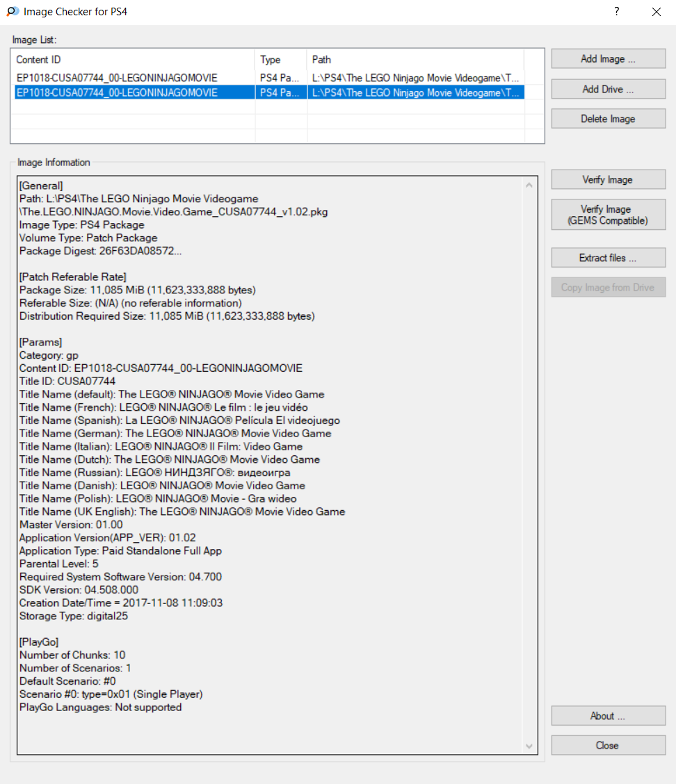The image size is (676, 784).
Task: Click the Parental Level: 5 line
Action: pos(58,563)
